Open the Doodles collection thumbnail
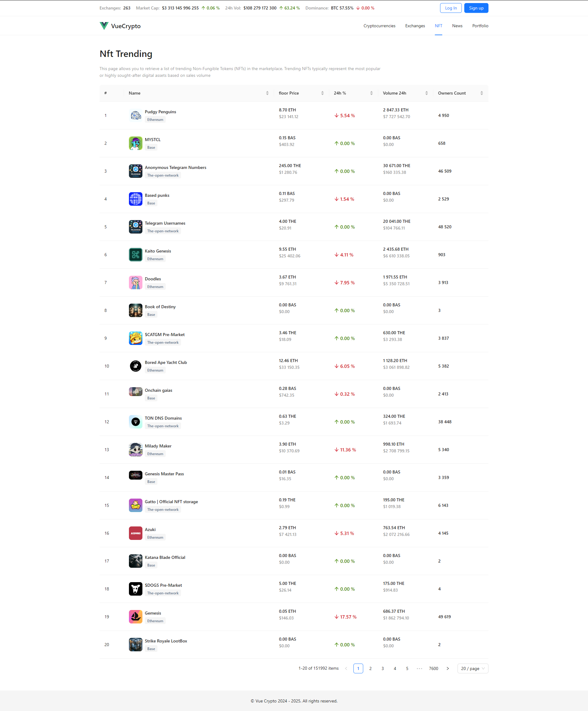This screenshot has height=711, width=588. (135, 283)
